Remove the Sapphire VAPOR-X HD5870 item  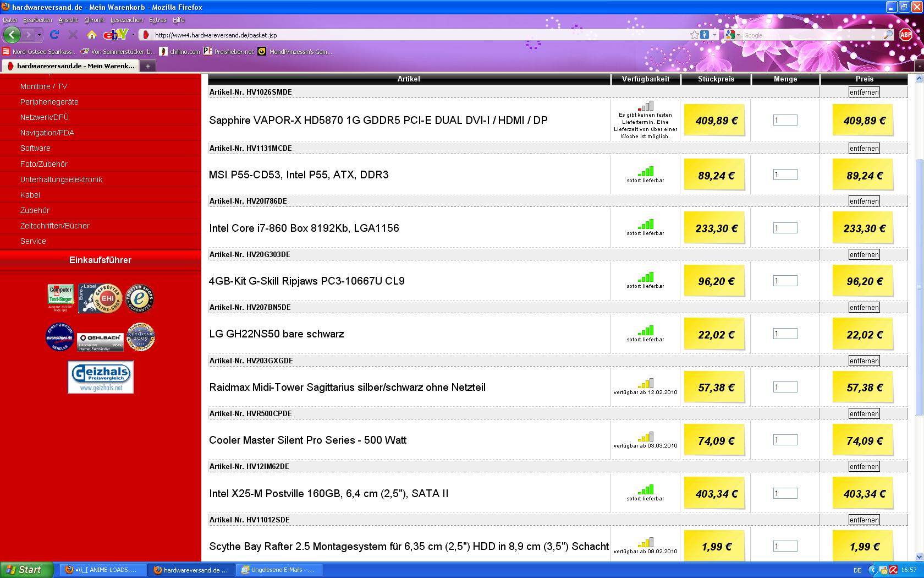click(x=864, y=92)
